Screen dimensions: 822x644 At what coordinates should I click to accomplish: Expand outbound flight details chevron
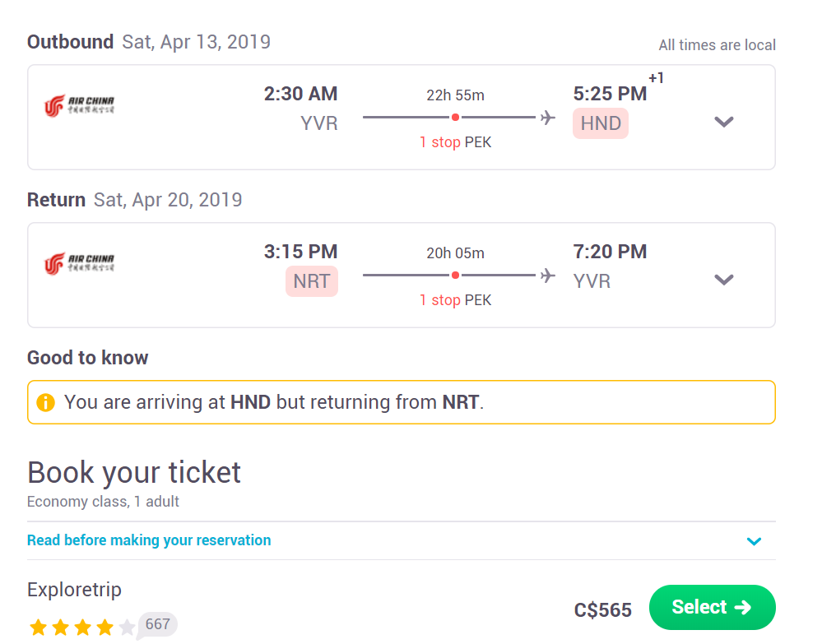pos(724,122)
